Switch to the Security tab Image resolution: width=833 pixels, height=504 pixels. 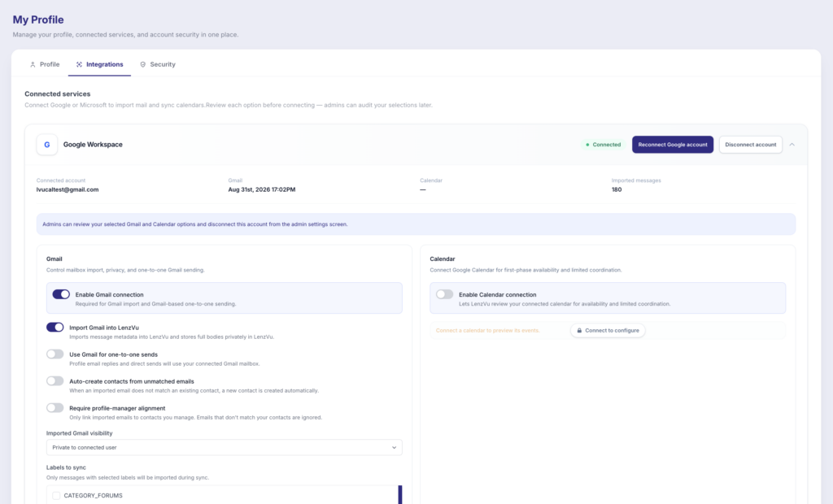157,64
